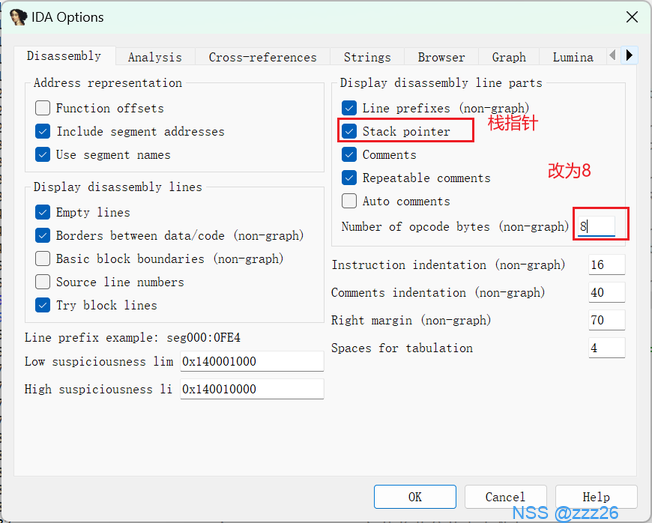Click the Number of opcode bytes field
This screenshot has height=523, width=652.
coord(595,227)
